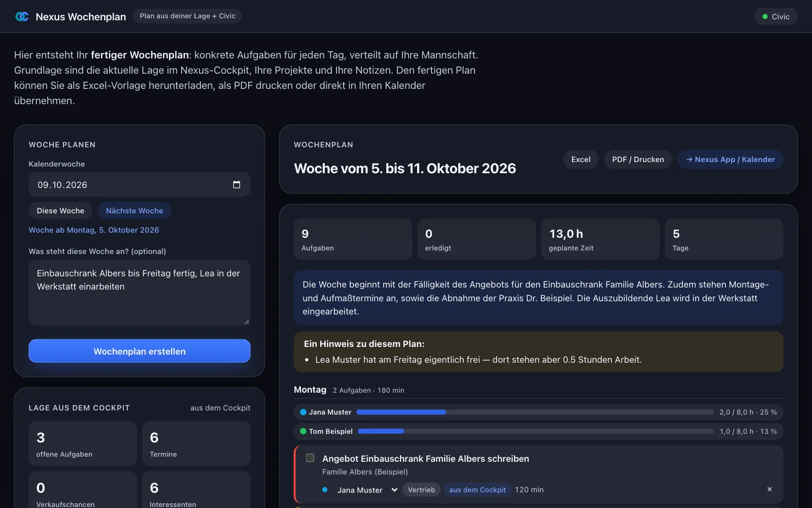
Task: Open the 5 Tage stat card
Action: pos(724,239)
